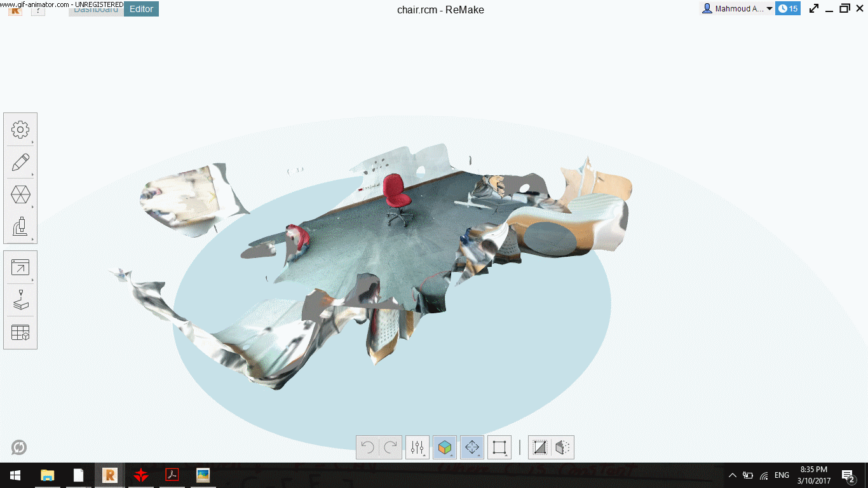Select the Edit pencil tool

coord(20,163)
